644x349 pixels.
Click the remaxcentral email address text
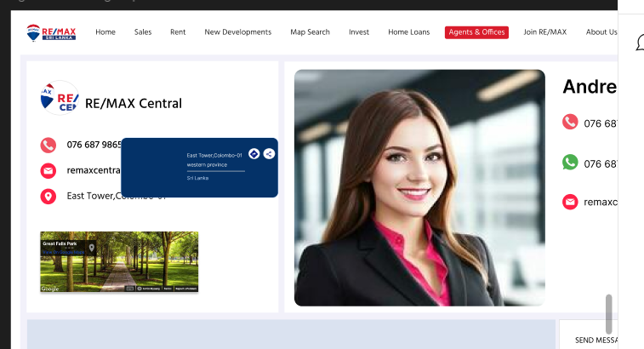94,170
